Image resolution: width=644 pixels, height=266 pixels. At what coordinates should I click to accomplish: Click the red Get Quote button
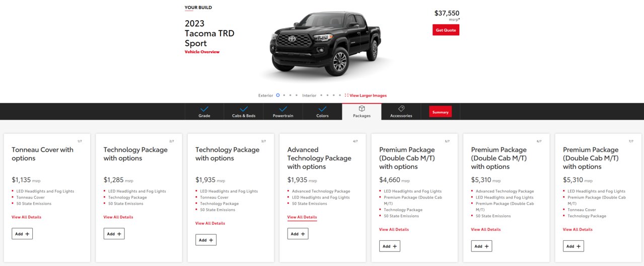(446, 30)
